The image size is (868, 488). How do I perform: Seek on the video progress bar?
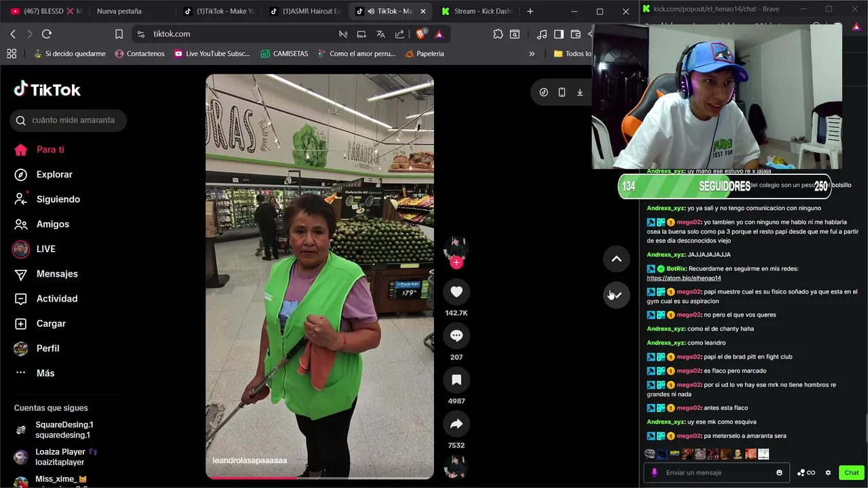pos(319,478)
